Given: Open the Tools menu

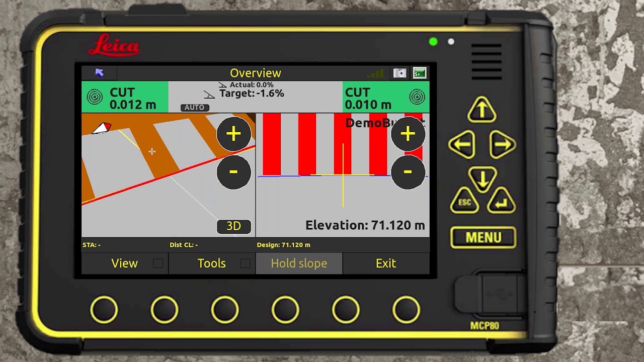Looking at the screenshot, I should click(212, 263).
